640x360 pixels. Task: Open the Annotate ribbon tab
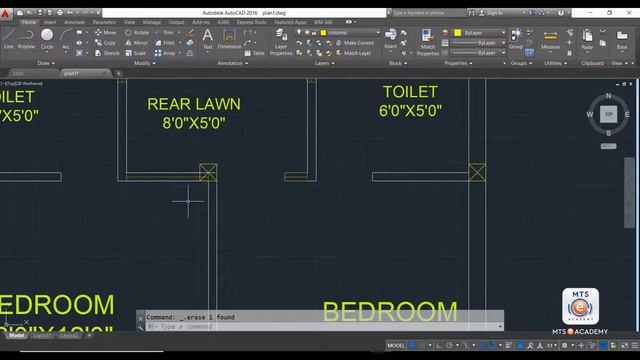(x=74, y=22)
